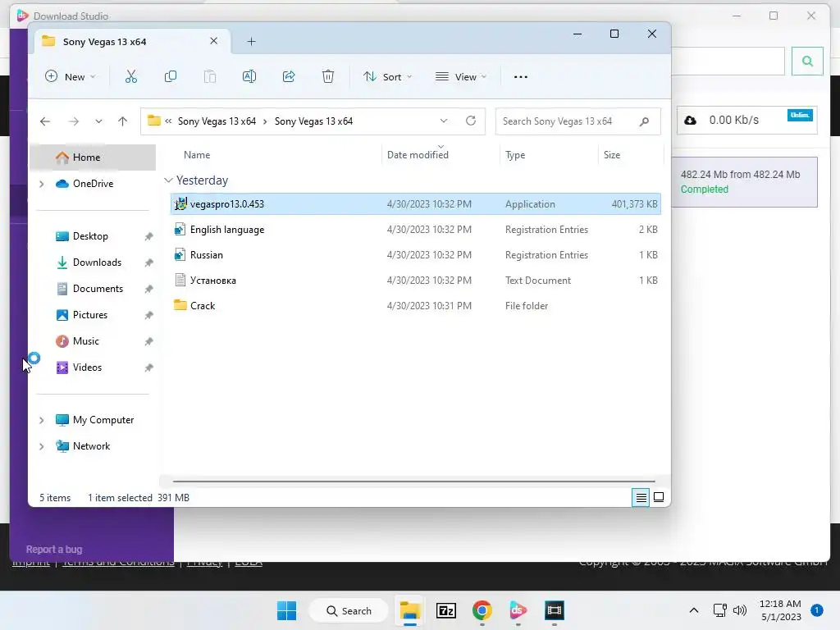Click the search magnifier in Explorer search box

point(644,121)
